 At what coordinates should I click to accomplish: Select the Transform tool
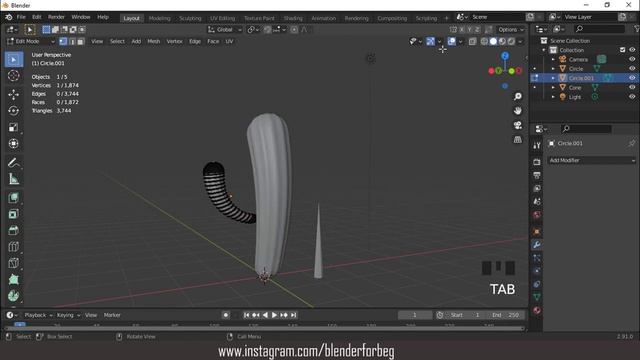(x=13, y=143)
